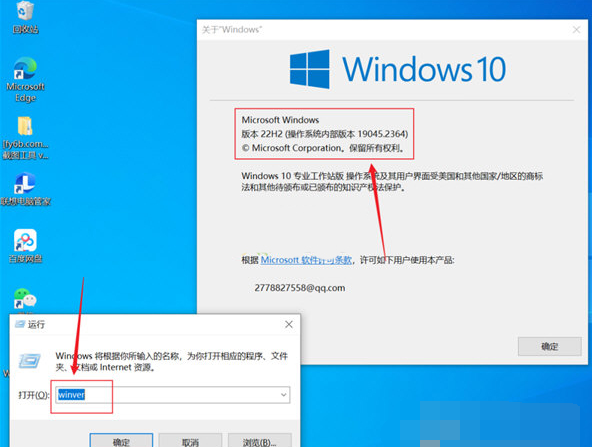592x447 pixels.
Task: Close the About Windows dialog
Action: (576, 29)
